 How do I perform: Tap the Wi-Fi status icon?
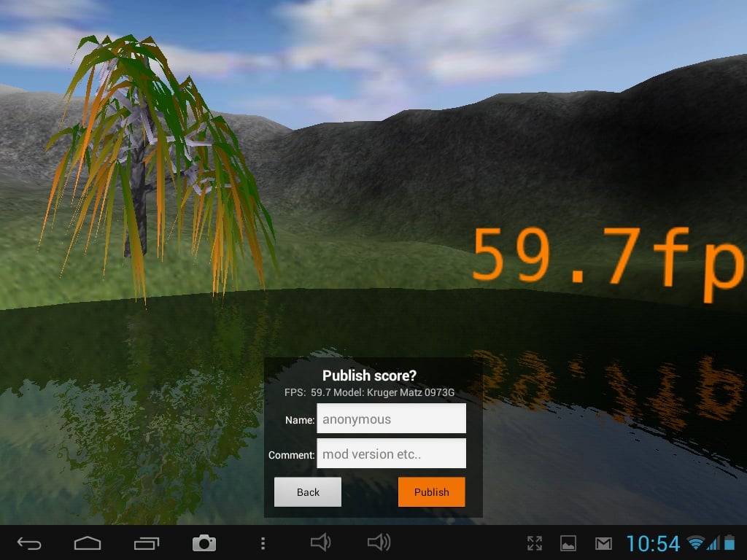click(695, 542)
